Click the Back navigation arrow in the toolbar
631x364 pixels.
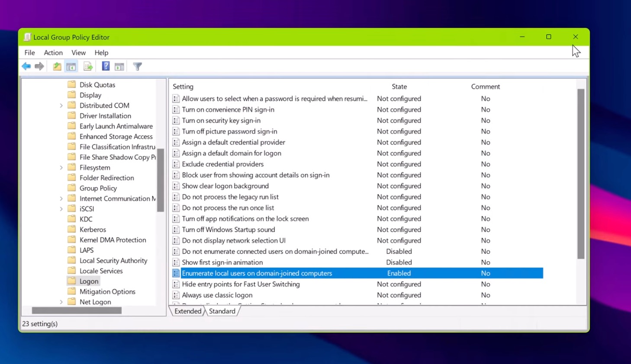[x=26, y=66]
